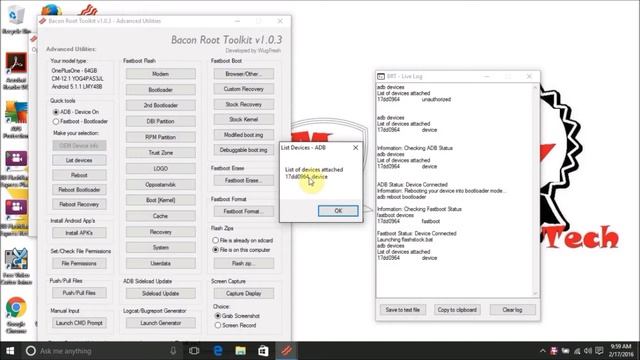Click the 2nd Bootloader button

160,105
